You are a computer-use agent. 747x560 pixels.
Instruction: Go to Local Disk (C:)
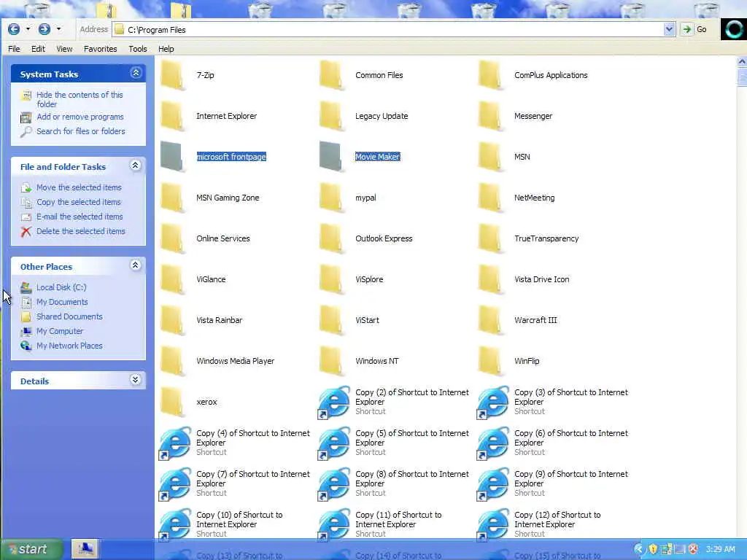point(61,287)
